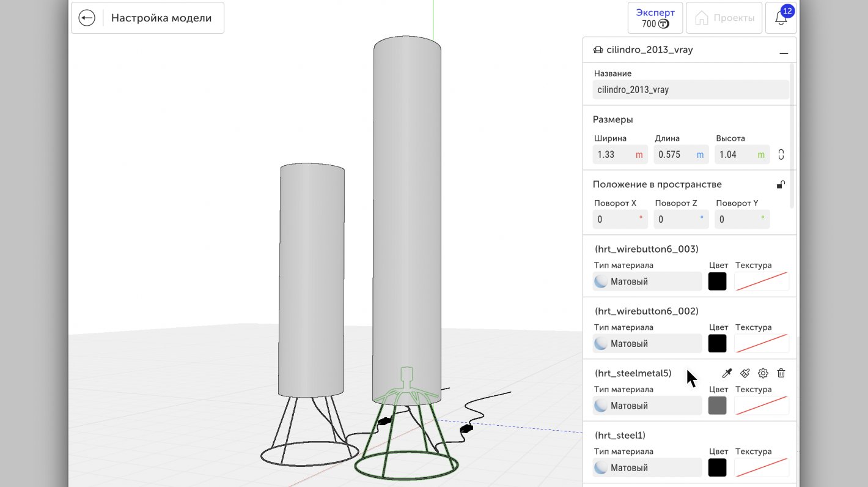Click the Эксперт 700 plan button
868x487 pixels.
point(655,18)
